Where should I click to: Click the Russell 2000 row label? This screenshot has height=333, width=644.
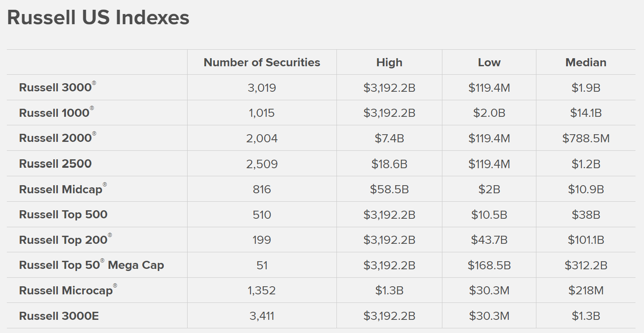click(x=57, y=138)
